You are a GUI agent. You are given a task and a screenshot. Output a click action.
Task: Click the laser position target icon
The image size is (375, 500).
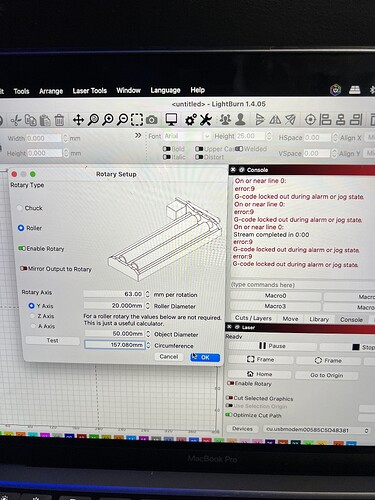click(x=310, y=119)
